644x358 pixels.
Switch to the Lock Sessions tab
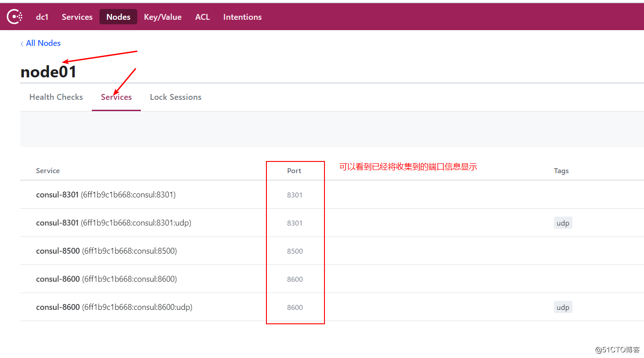tap(176, 97)
